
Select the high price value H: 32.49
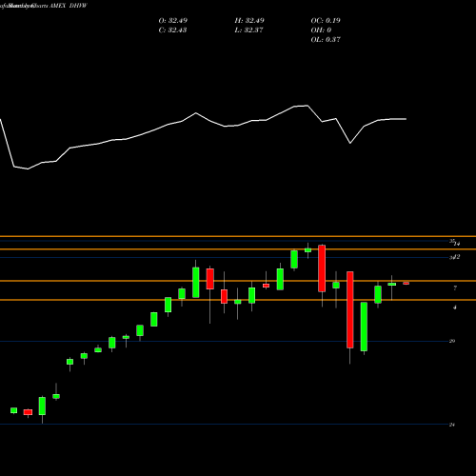pyautogui.click(x=249, y=21)
